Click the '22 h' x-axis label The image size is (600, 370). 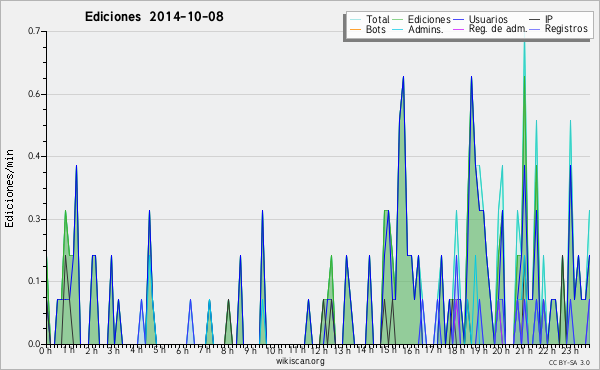point(547,350)
